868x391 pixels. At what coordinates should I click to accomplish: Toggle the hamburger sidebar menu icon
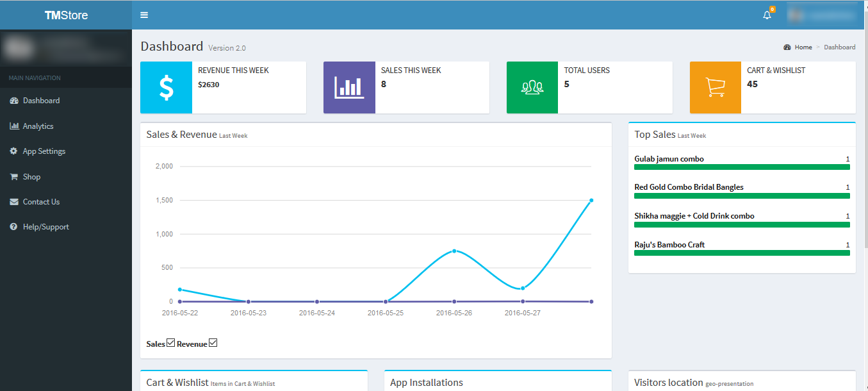(x=144, y=15)
